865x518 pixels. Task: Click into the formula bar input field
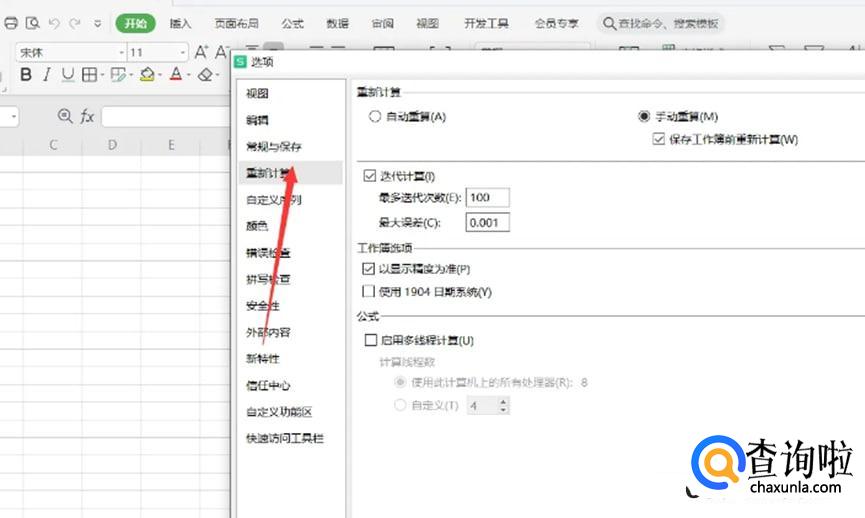click(x=165, y=117)
